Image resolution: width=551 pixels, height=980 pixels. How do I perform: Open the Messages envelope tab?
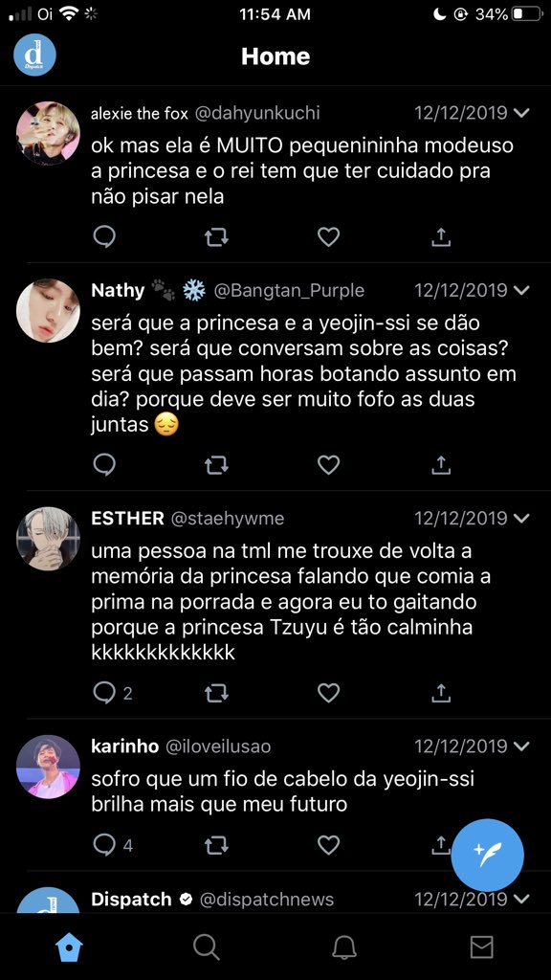[x=482, y=947]
